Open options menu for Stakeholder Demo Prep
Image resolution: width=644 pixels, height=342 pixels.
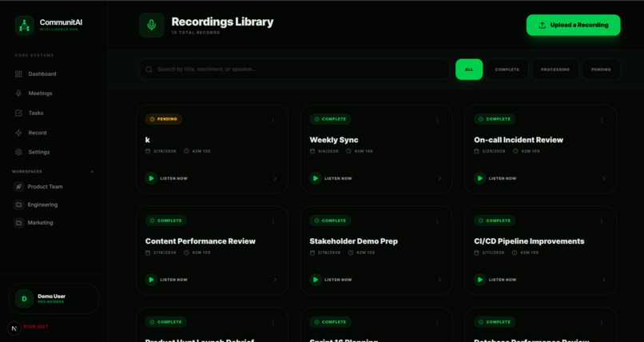tap(437, 221)
